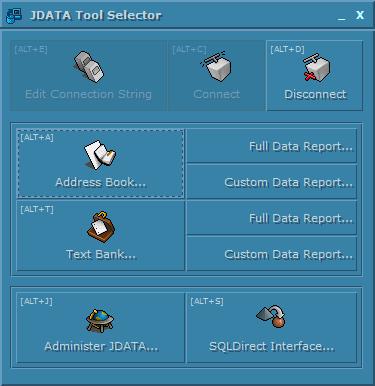Click the [ALT+S] shortcut hint
The image size is (375, 386).
tap(207, 301)
